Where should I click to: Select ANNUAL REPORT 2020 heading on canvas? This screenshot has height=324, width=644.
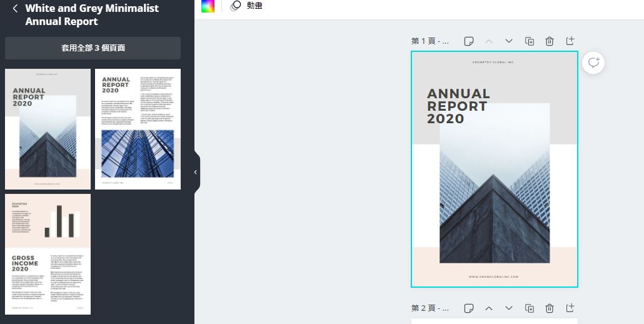(458, 106)
